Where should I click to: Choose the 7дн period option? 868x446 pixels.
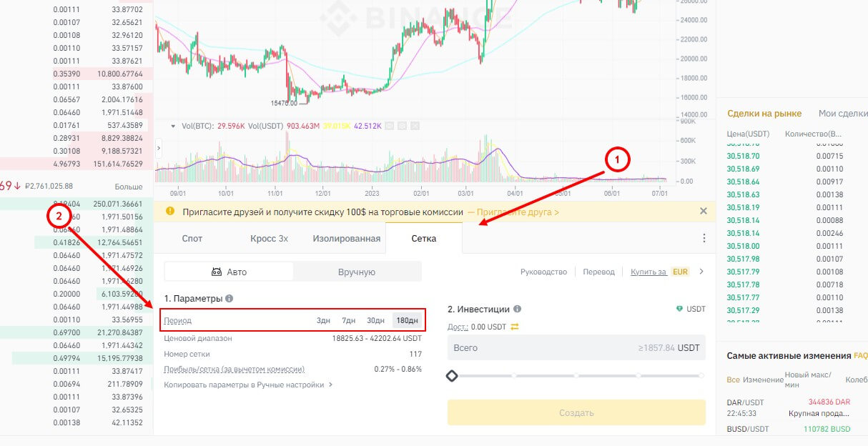[x=349, y=320]
